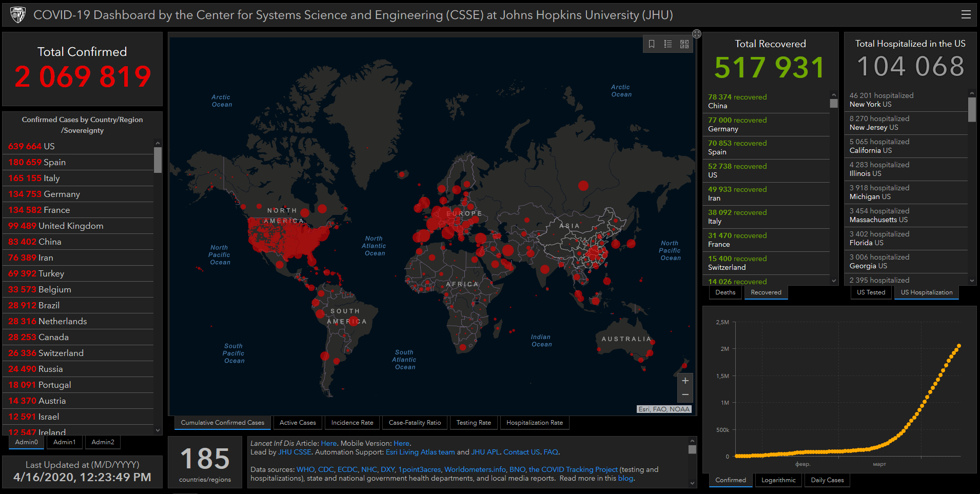
Task: Click the Contact US link
Action: click(521, 452)
